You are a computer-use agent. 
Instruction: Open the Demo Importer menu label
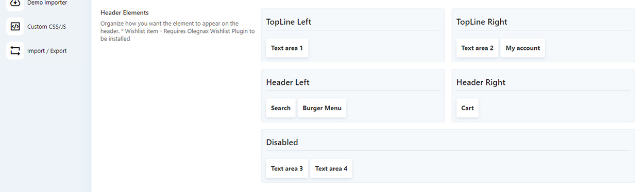(47, 3)
